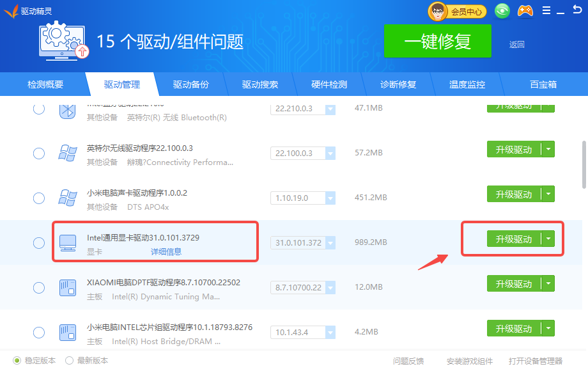Switch to the 驱动备份 tab
Image resolution: width=588 pixels, height=371 pixels.
[191, 84]
